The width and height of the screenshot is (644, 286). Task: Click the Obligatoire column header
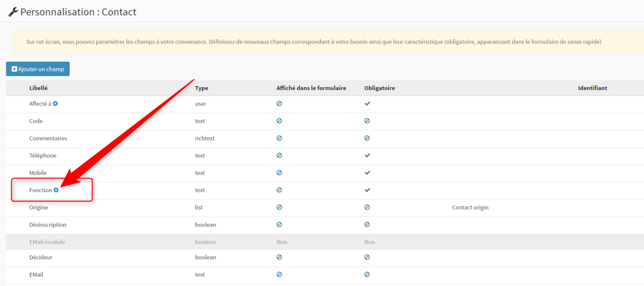click(x=380, y=88)
